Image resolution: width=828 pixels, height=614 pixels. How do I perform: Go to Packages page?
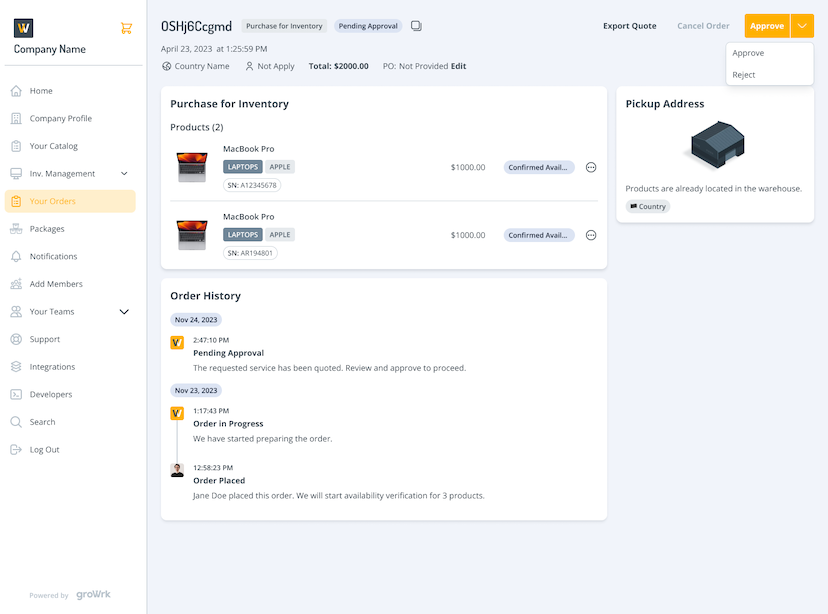(x=46, y=229)
